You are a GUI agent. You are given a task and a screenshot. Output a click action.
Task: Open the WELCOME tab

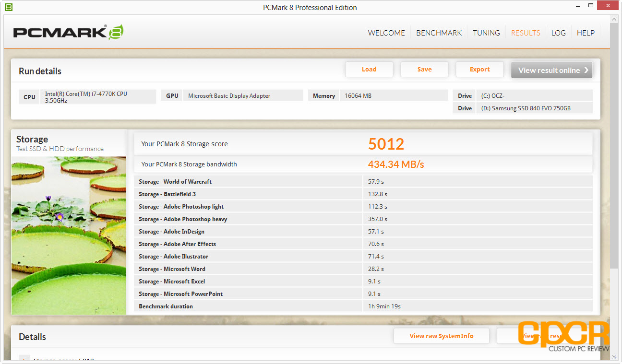386,33
